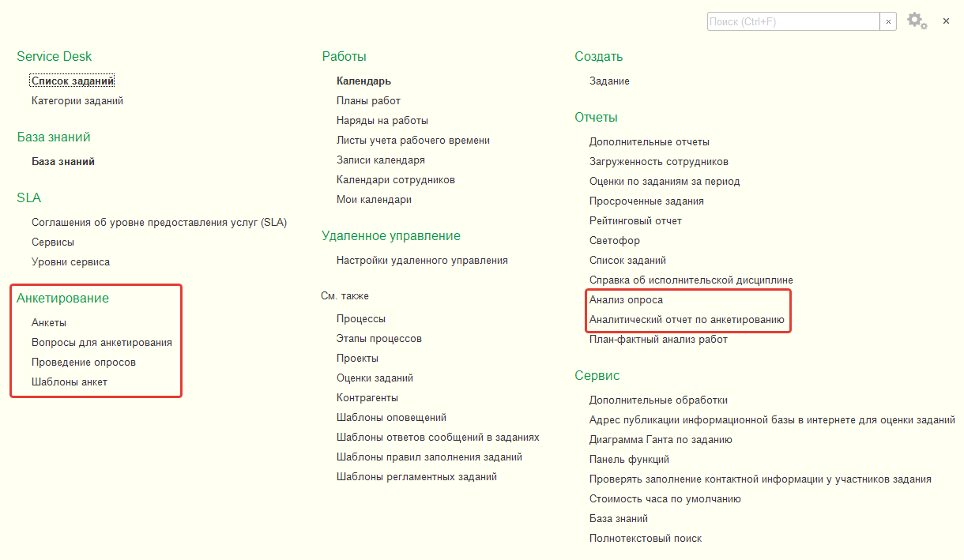This screenshot has width=964, height=560.
Task: Open Категории заданий
Action: [x=77, y=101]
